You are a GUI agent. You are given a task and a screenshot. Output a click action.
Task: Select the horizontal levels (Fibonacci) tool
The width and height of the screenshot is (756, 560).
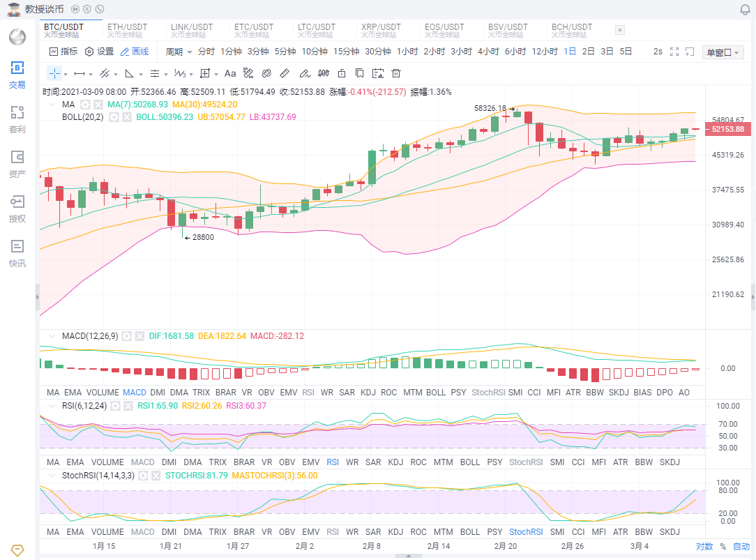155,74
